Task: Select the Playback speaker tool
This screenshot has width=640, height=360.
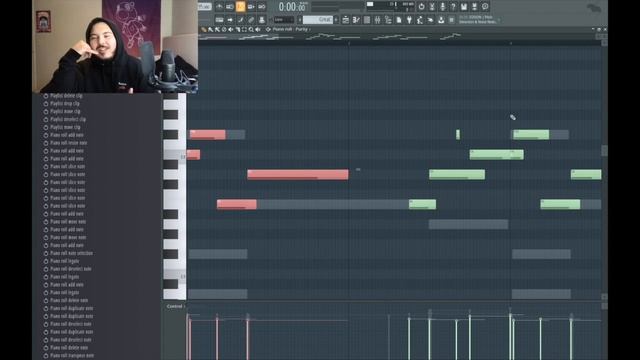Action: tap(258, 29)
